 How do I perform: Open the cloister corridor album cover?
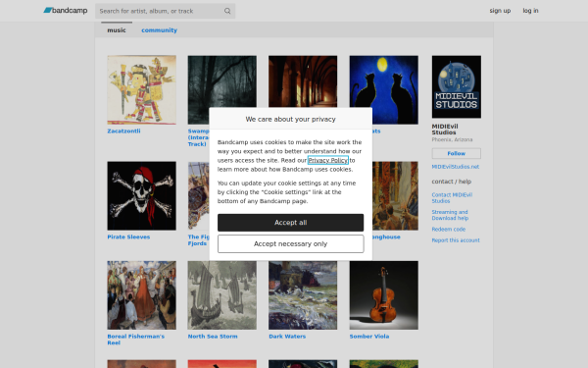[303, 81]
